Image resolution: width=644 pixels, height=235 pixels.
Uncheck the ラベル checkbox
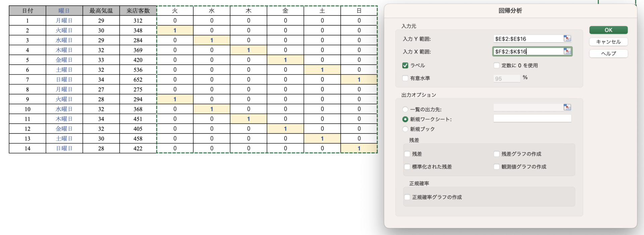pyautogui.click(x=405, y=65)
